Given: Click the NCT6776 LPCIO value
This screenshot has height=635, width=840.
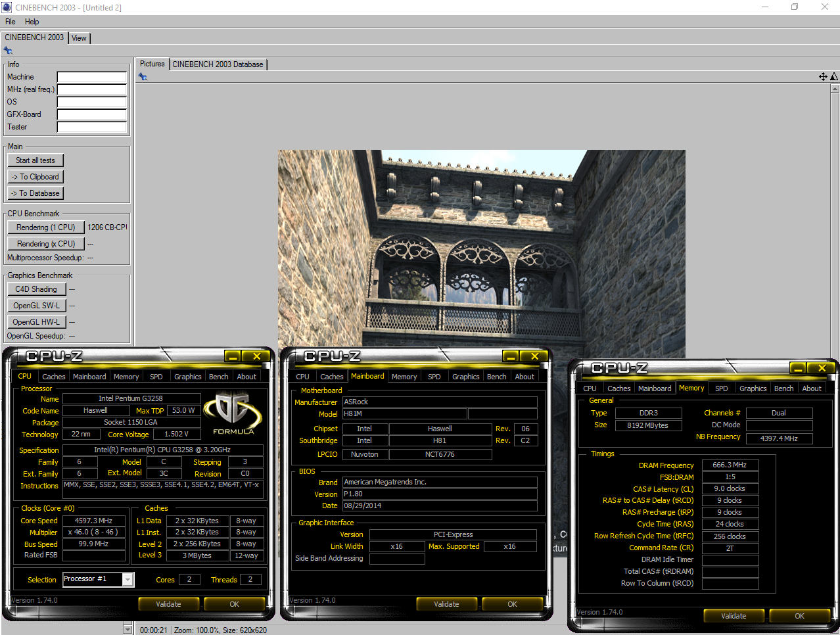Looking at the screenshot, I should coord(440,454).
